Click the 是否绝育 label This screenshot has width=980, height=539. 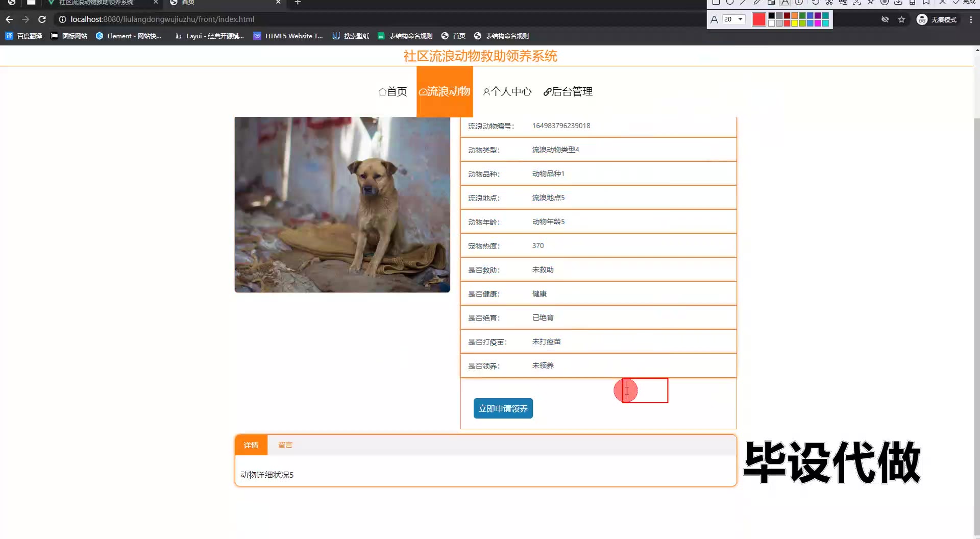click(484, 318)
